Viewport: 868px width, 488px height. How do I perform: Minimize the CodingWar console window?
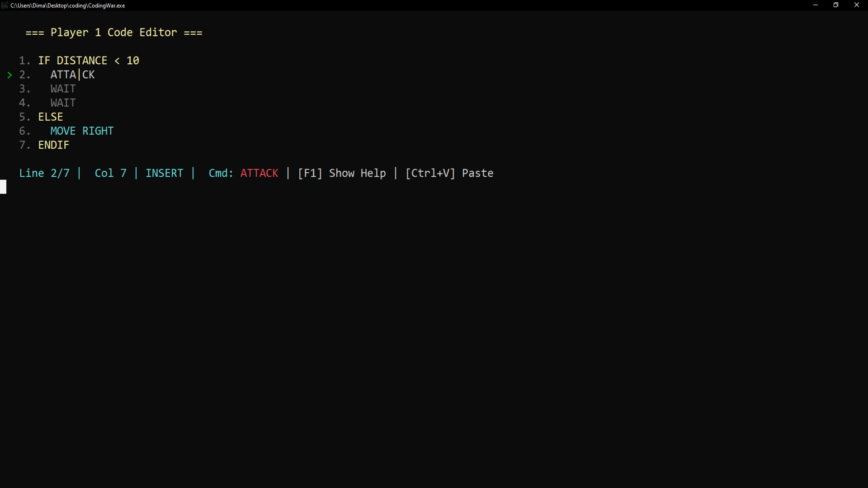click(x=816, y=5)
